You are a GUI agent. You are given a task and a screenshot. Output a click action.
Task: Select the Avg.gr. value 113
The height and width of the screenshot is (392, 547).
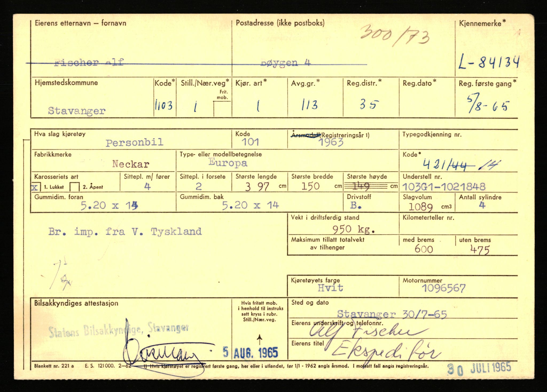click(310, 105)
